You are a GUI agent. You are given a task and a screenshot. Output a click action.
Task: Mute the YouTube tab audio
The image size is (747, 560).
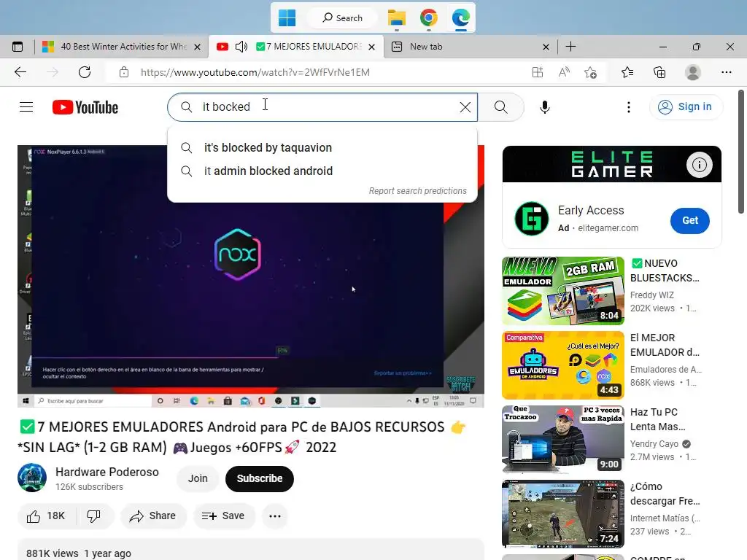(x=241, y=47)
